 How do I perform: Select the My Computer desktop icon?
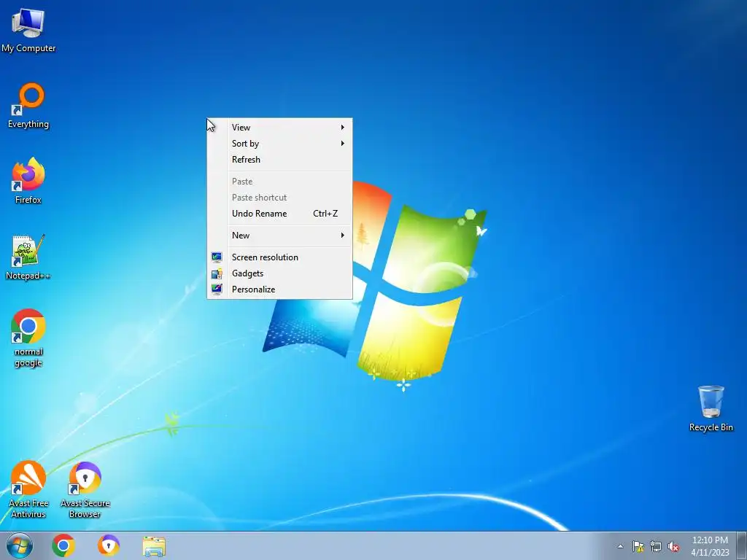click(x=28, y=29)
